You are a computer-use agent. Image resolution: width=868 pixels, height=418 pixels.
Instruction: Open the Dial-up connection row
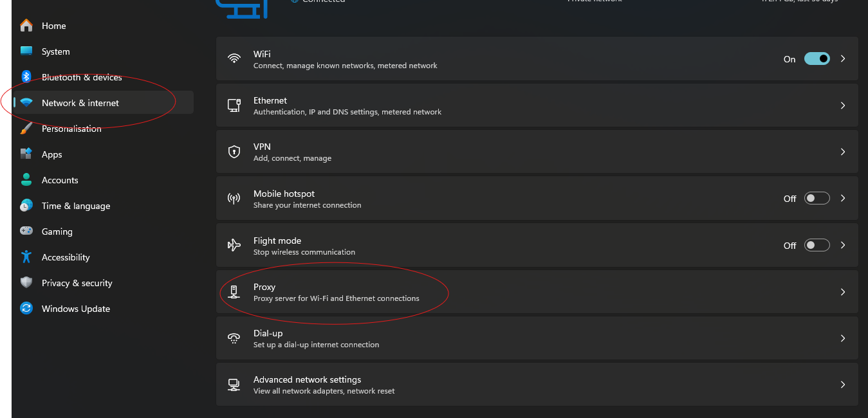coord(537,338)
